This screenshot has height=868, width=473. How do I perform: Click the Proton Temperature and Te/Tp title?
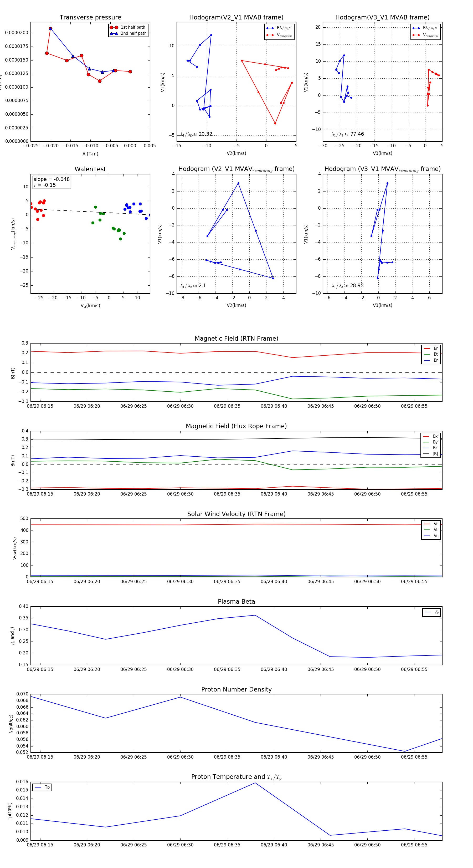[x=236, y=777]
